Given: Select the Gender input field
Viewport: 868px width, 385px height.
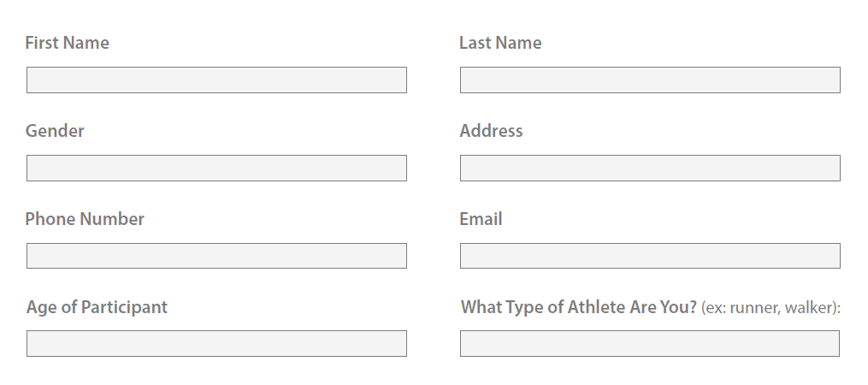Looking at the screenshot, I should point(216,168).
